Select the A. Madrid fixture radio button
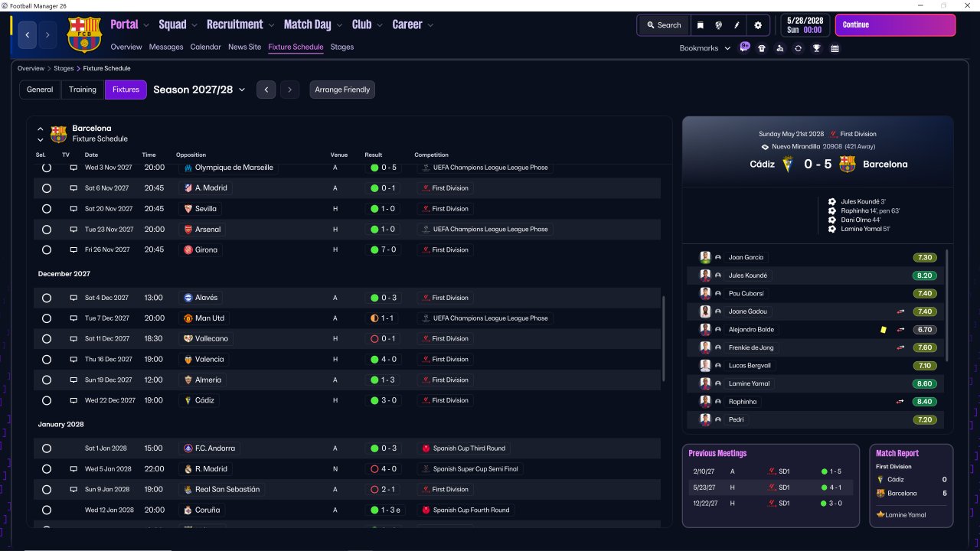 (47, 188)
